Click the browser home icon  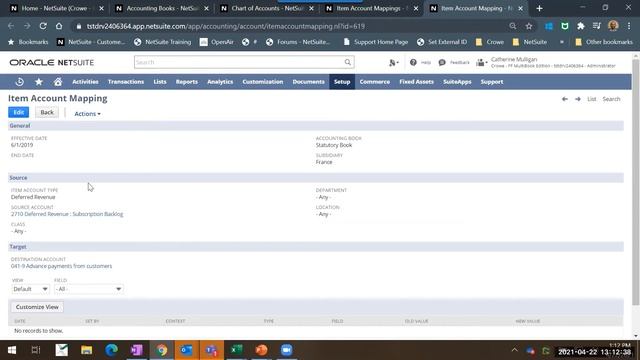[x=59, y=26]
